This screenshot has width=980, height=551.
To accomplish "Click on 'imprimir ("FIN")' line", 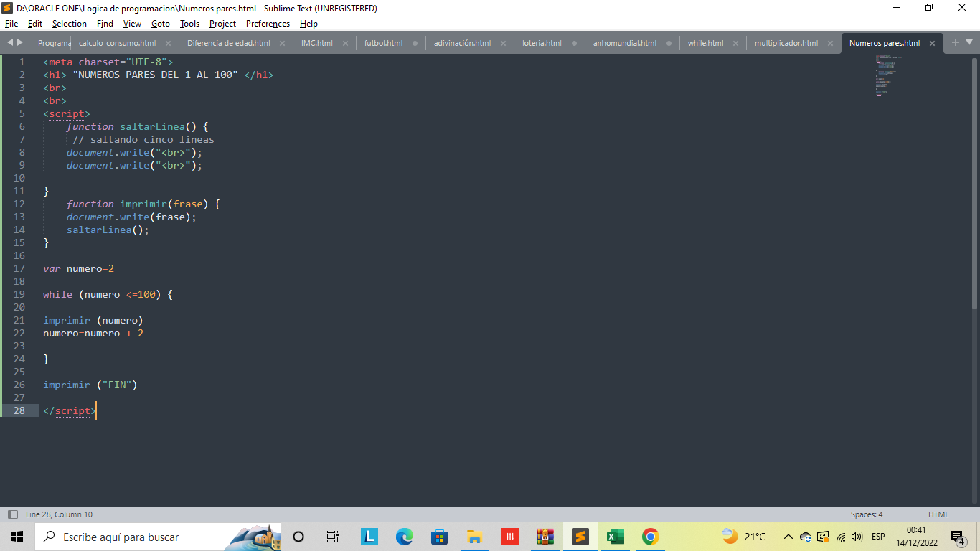I will click(90, 385).
